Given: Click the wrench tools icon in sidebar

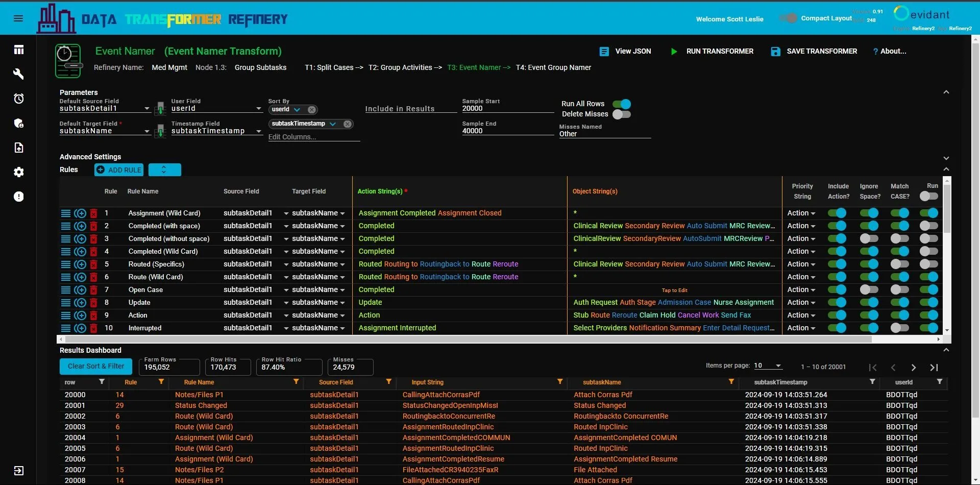Looking at the screenshot, I should pos(18,74).
